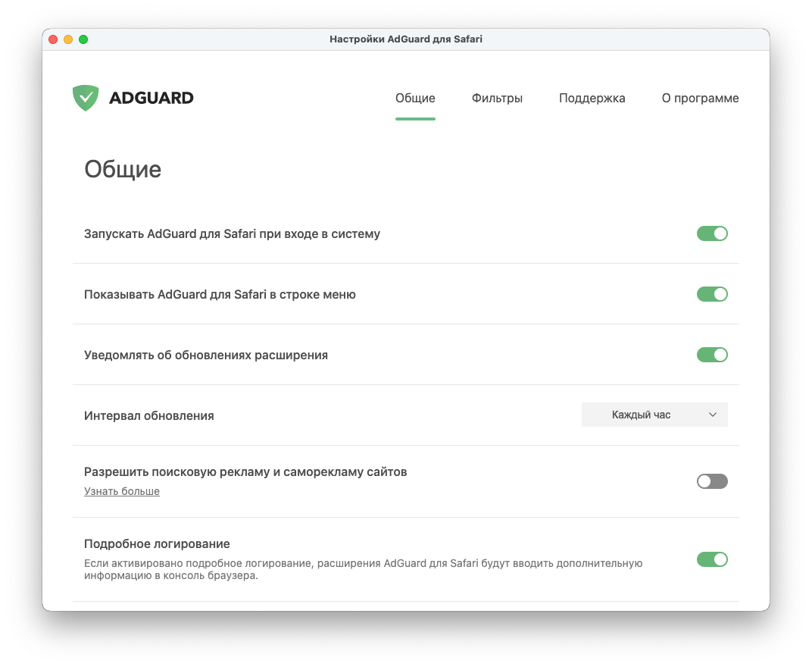
Task: Click the Интервал обновления label
Action: [x=149, y=415]
